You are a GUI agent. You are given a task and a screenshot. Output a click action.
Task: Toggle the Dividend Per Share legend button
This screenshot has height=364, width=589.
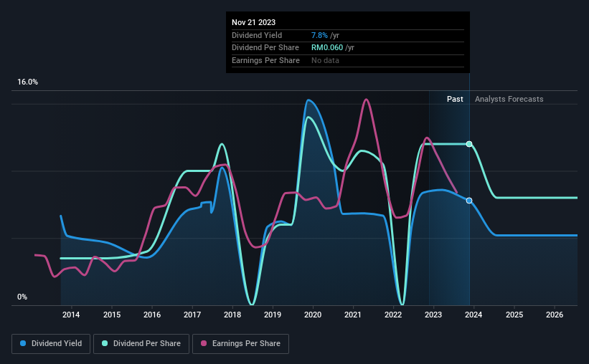point(141,344)
